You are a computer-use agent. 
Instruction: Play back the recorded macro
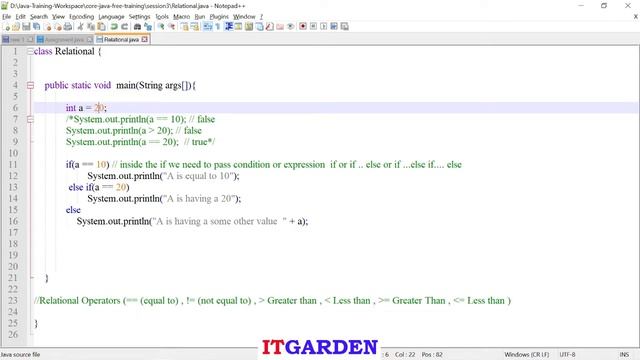pos(324,27)
